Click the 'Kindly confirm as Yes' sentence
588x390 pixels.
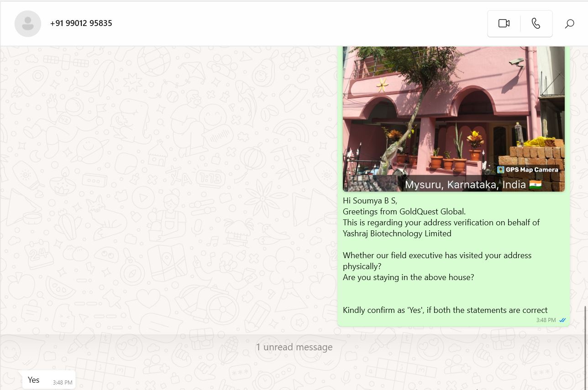[445, 310]
